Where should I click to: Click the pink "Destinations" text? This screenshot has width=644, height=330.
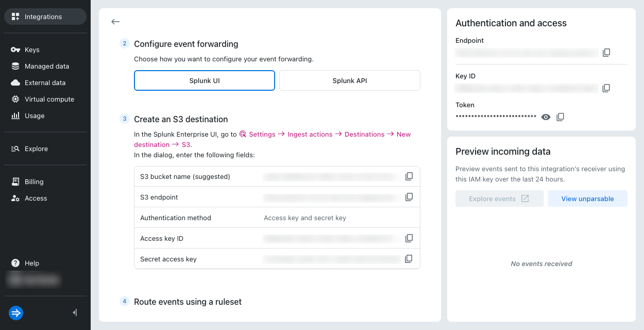pyautogui.click(x=365, y=134)
